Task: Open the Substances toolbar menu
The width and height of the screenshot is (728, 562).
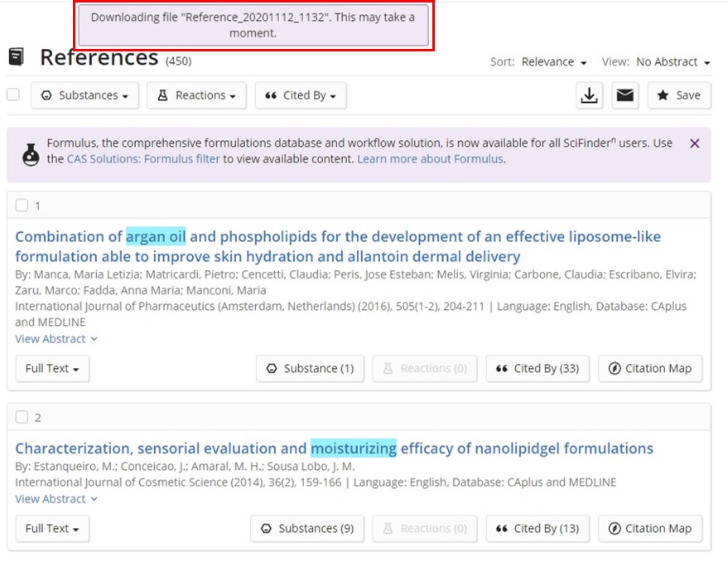Action: coord(85,96)
